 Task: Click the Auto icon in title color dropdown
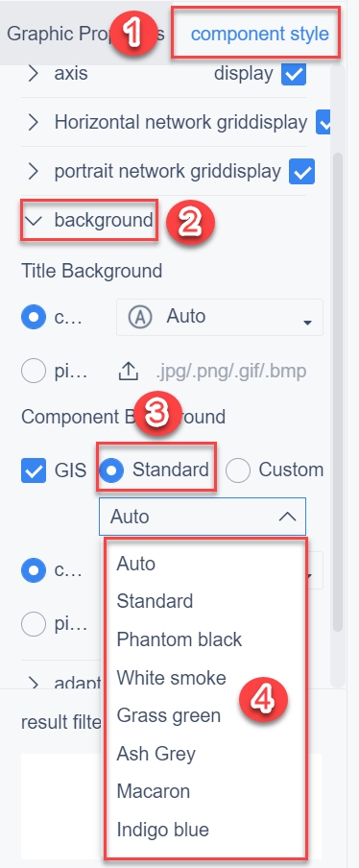click(x=140, y=317)
